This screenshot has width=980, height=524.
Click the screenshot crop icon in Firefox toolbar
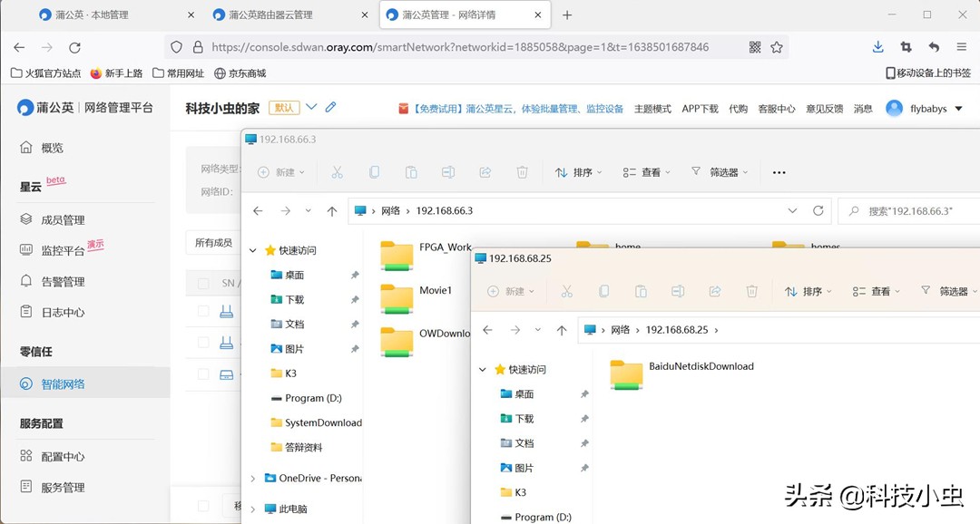(x=906, y=47)
